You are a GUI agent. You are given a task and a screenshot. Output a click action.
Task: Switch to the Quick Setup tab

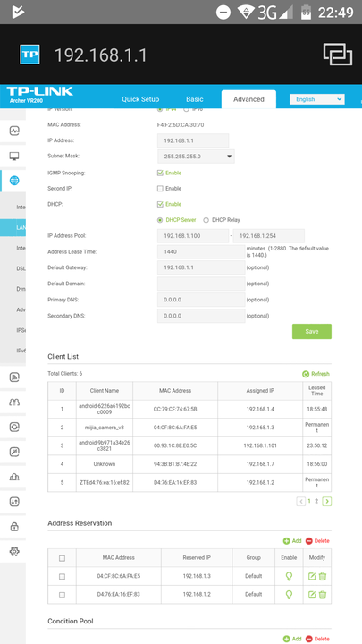140,99
